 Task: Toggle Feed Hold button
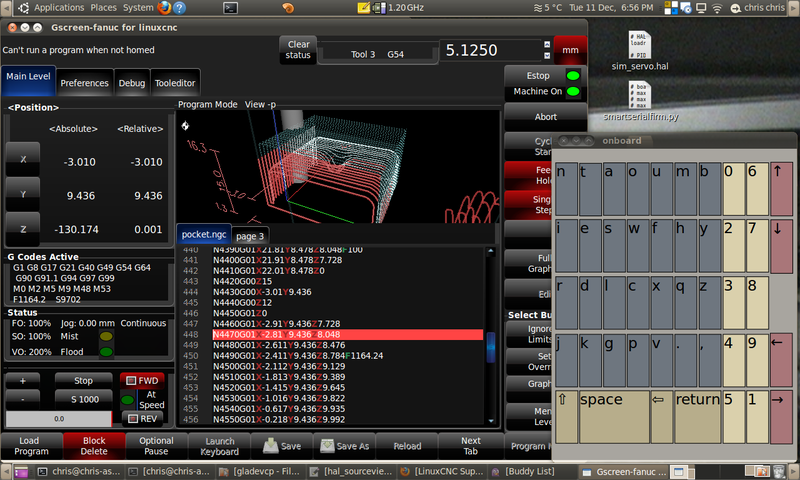coord(529,175)
